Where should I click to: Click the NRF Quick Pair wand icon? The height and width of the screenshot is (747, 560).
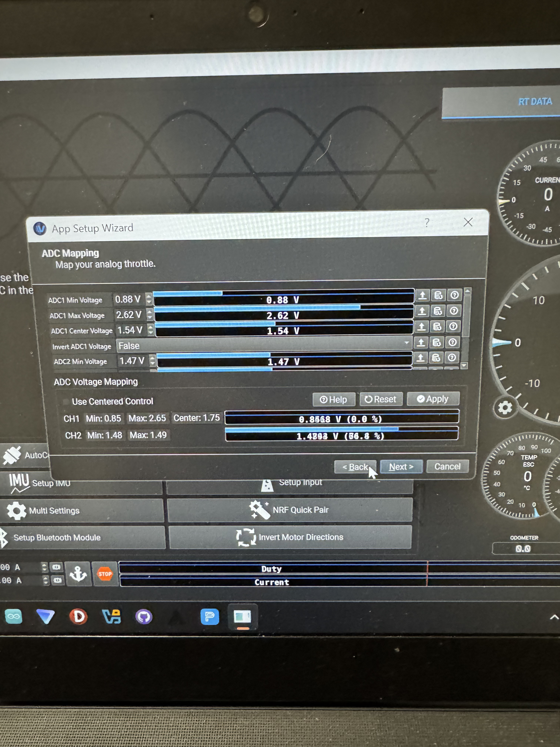pyautogui.click(x=260, y=510)
